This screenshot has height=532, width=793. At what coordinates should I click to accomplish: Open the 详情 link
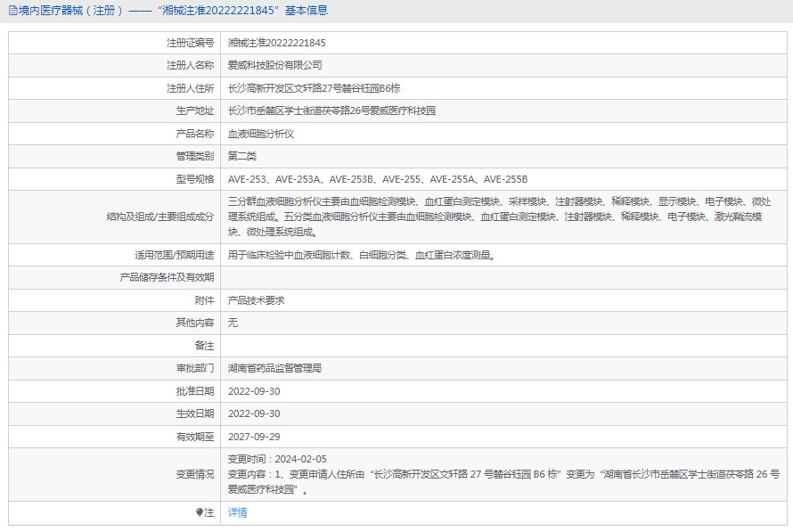(238, 512)
